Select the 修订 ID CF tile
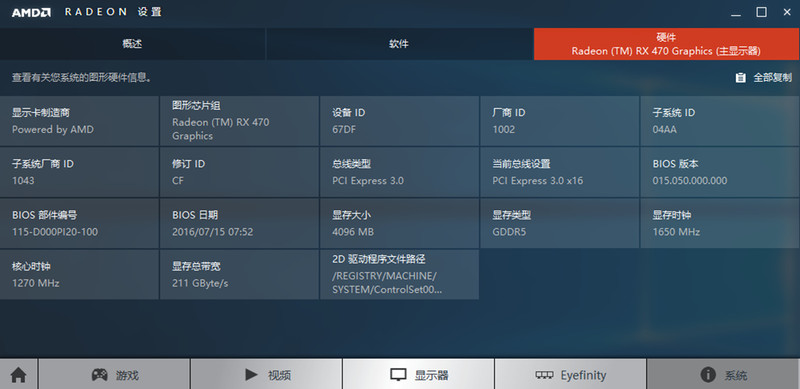The image size is (800, 389). (239, 172)
